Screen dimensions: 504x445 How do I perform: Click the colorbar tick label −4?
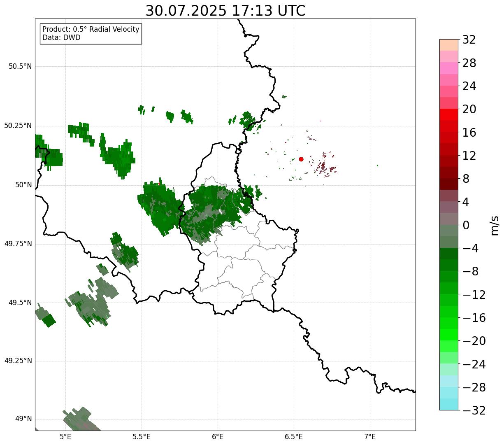(x=470, y=249)
